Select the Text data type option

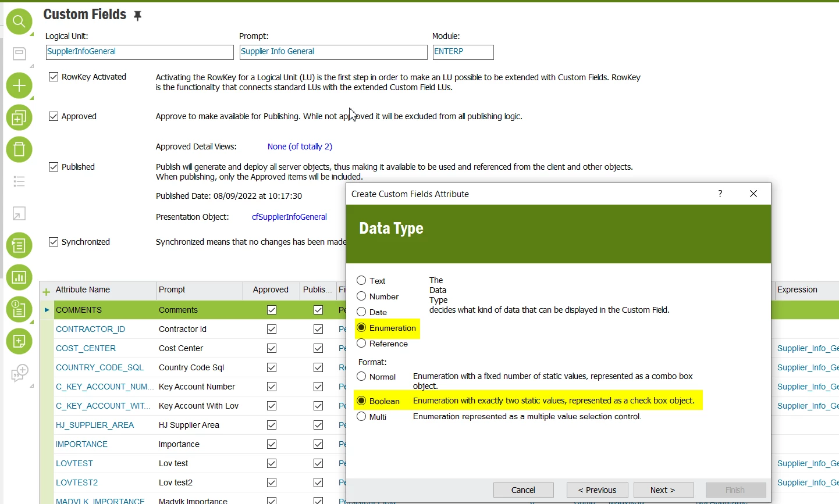coord(361,280)
